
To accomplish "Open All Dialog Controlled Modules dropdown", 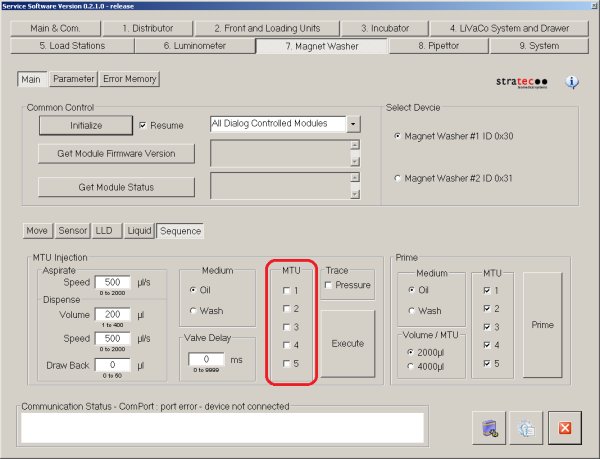I will (x=353, y=124).
